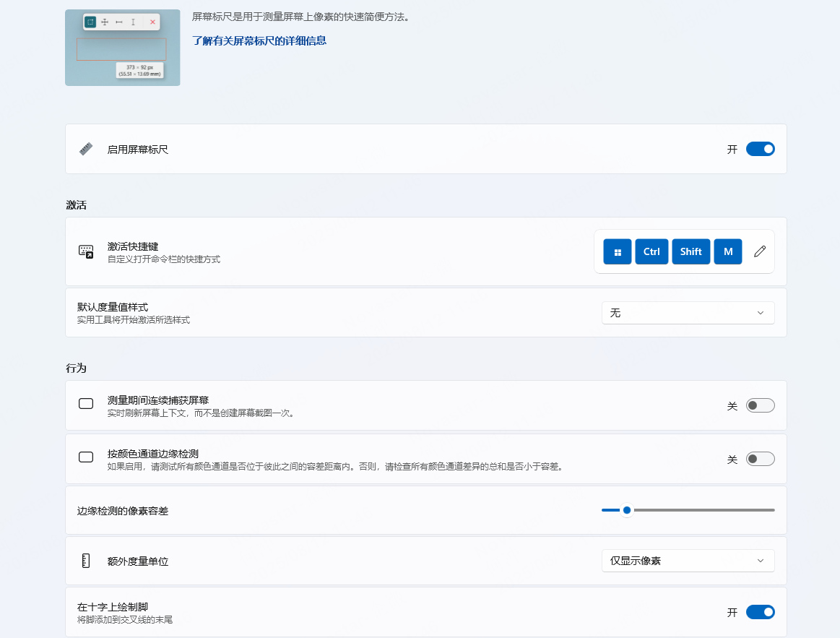The height and width of the screenshot is (638, 840).
Task: Click the pencil icon to edit the shortcut
Action: coord(759,251)
